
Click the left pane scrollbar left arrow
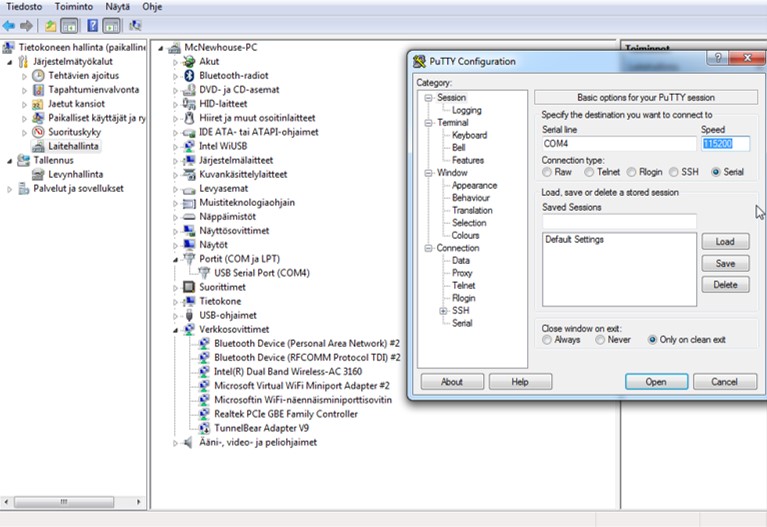(x=6, y=502)
